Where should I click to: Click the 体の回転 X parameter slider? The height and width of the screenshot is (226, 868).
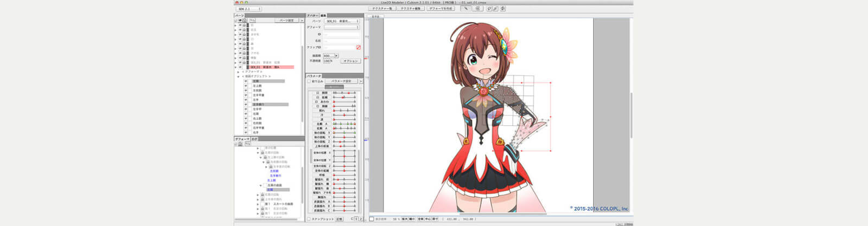[x=344, y=133]
